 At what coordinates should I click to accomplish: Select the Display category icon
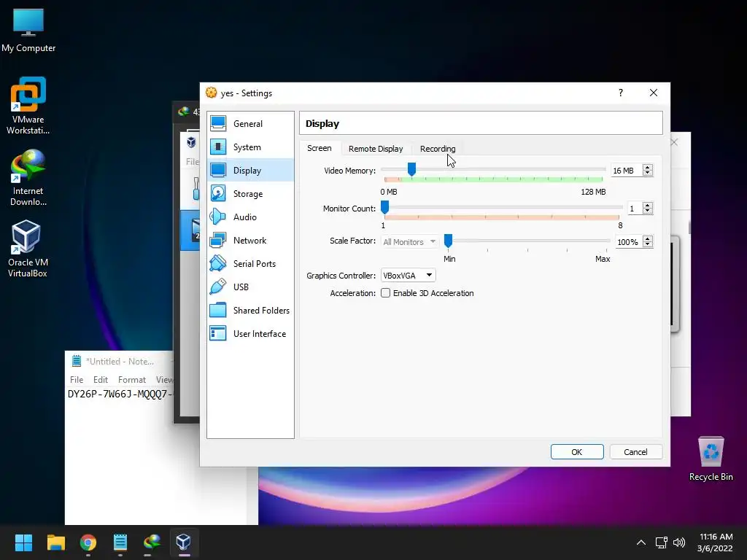[218, 171]
